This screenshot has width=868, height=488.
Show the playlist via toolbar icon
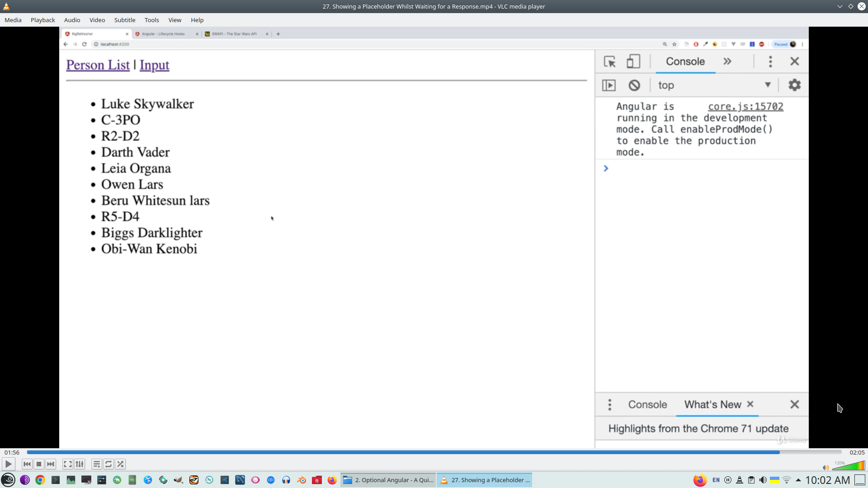(x=96, y=464)
